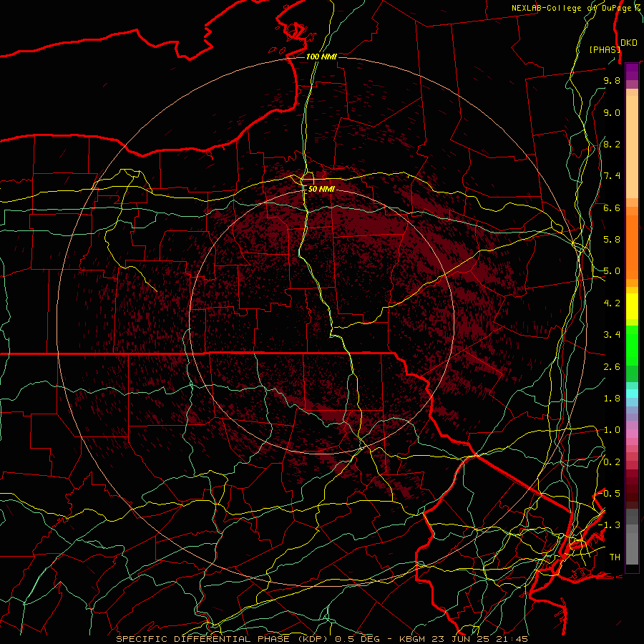Click the 6.6 scale value
The image size is (644, 644).
pyautogui.click(x=612, y=208)
